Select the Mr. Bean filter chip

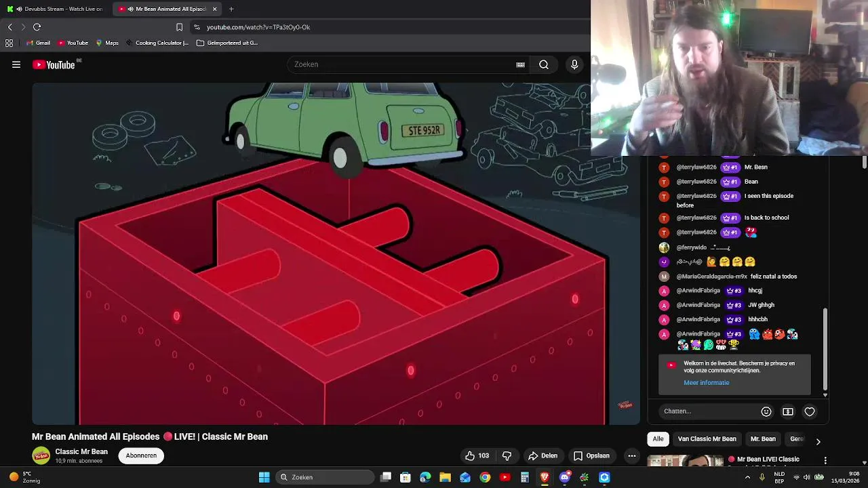(763, 439)
